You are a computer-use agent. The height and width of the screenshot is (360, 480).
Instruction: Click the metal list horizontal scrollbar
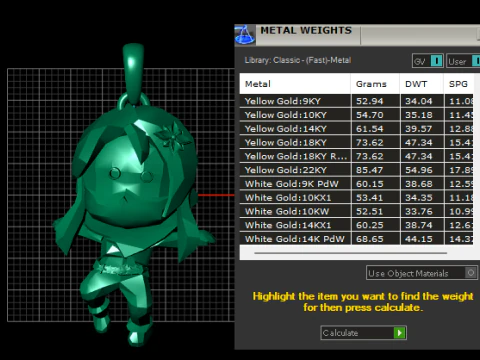click(x=350, y=253)
